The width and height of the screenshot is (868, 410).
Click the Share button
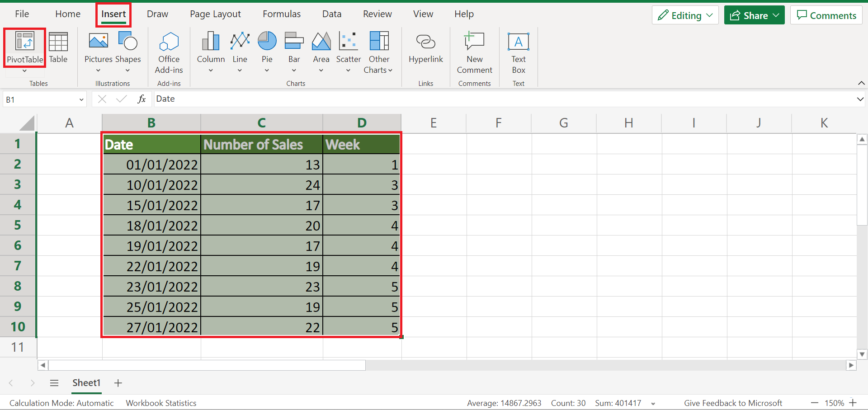coord(754,15)
